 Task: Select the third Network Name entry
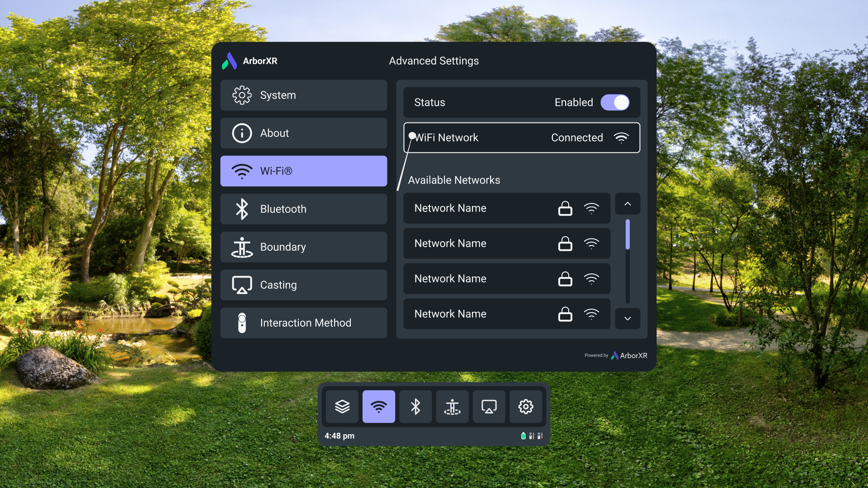[507, 279]
